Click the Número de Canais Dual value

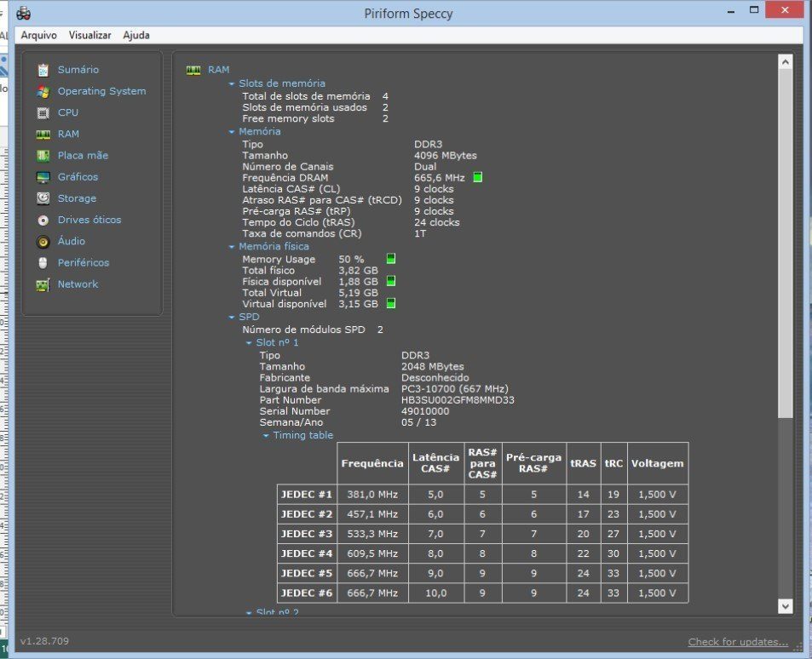click(425, 167)
